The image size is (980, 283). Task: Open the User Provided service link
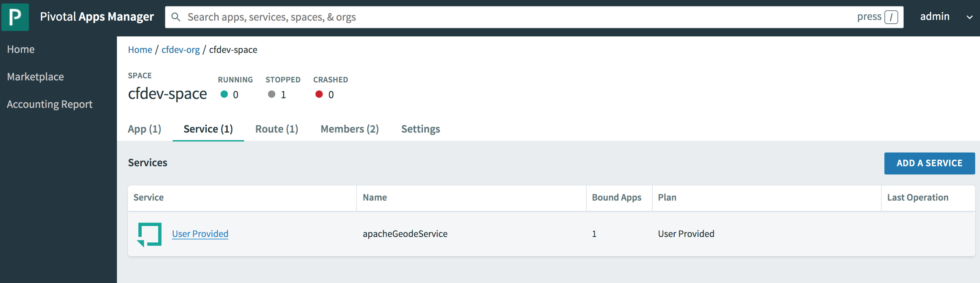pyautogui.click(x=200, y=234)
